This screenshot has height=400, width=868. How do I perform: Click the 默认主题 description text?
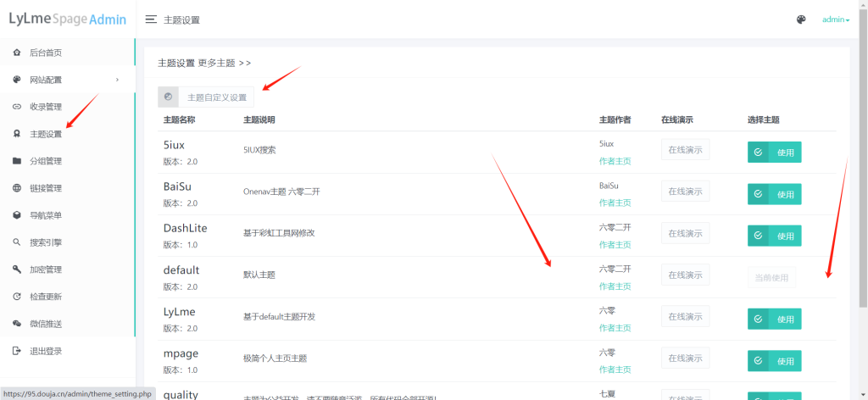[x=259, y=275]
